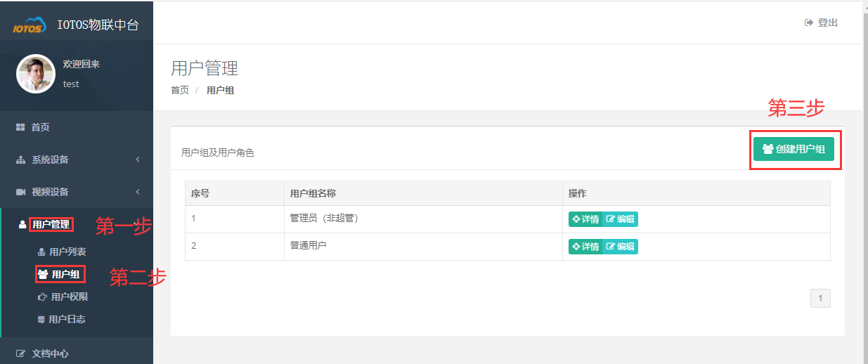868x364 pixels.
Task: Click the 用户日志 log icon
Action: [x=41, y=319]
